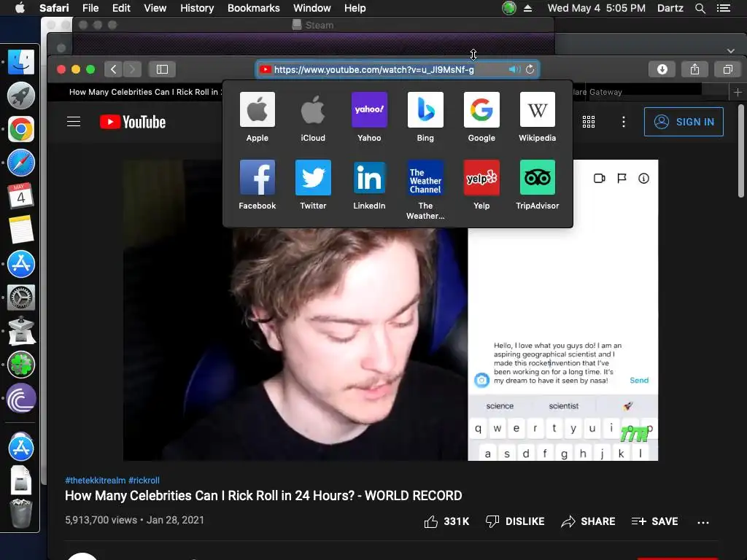Image resolution: width=747 pixels, height=560 pixels.
Task: Open the LinkedIn favorite shortcut
Action: coord(369,185)
